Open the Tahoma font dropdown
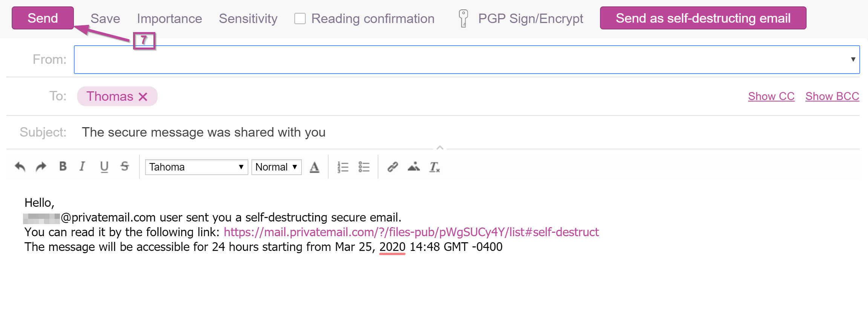 (196, 167)
